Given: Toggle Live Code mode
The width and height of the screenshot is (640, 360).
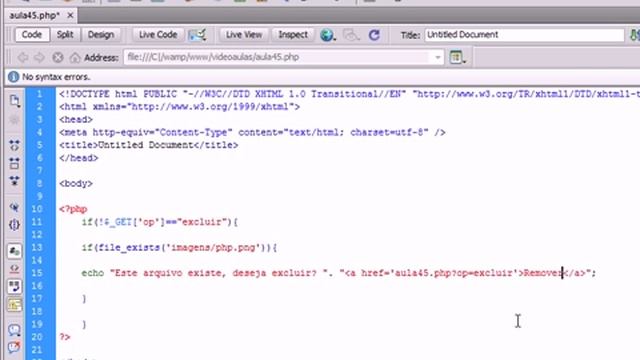Looking at the screenshot, I should [158, 35].
